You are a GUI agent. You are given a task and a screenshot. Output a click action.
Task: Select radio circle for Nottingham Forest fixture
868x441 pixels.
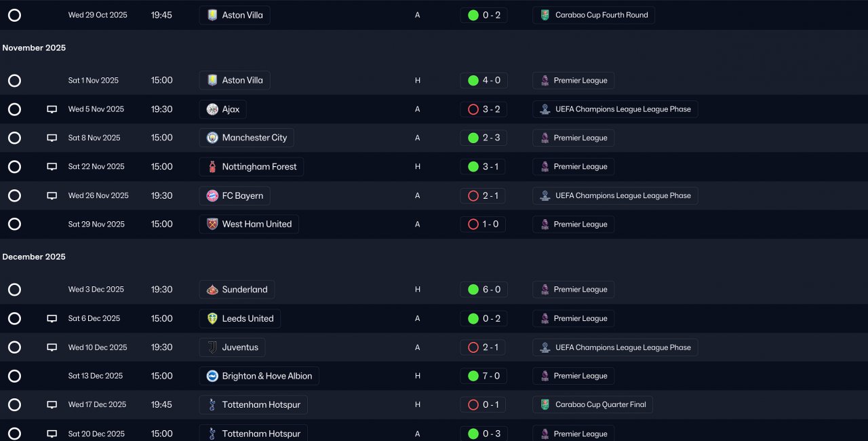(14, 167)
